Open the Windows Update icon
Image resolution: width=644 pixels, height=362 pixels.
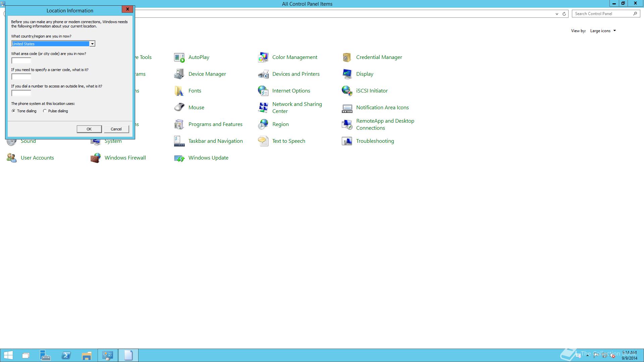[179, 158]
